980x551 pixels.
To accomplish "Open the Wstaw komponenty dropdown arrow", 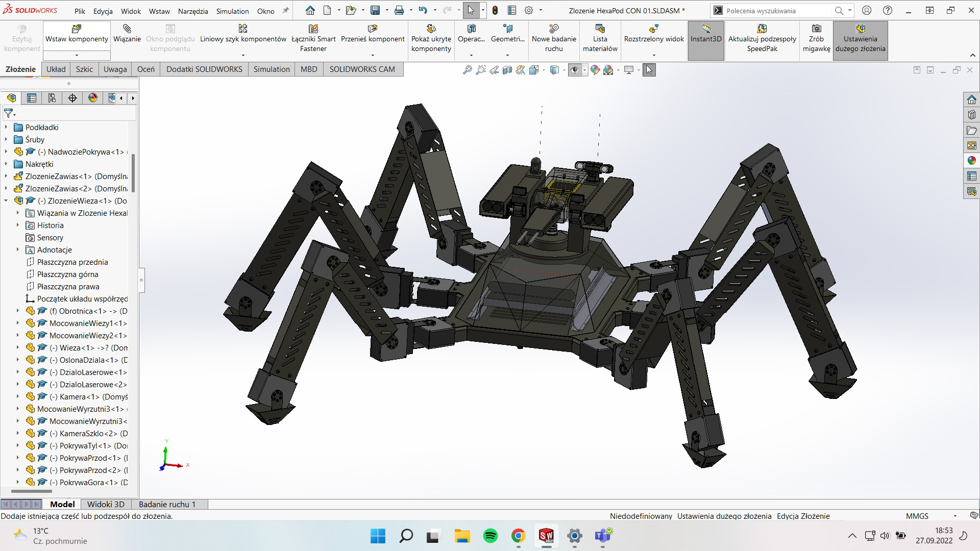I will [77, 55].
